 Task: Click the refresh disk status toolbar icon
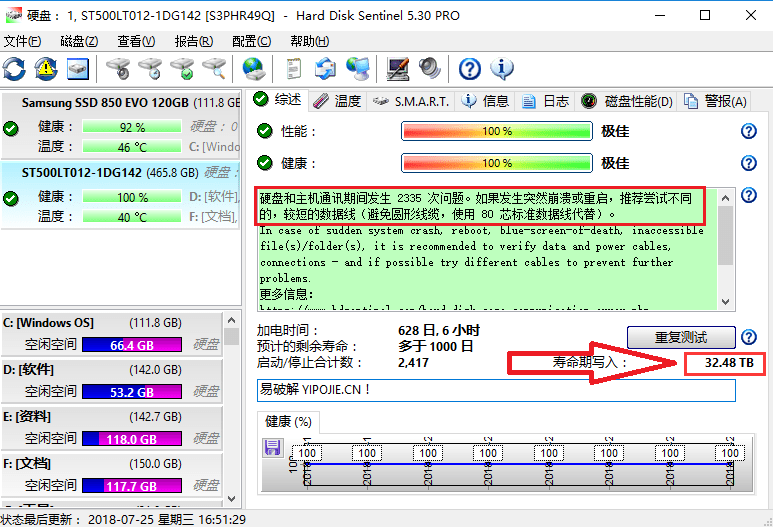(x=14, y=68)
